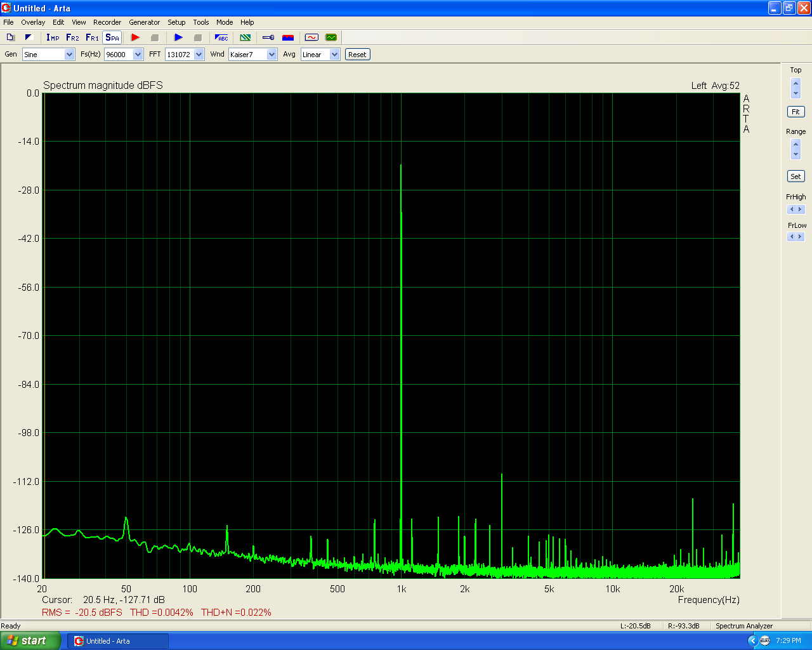Click the 7:29 PM clock
The image size is (812, 650).
pos(789,641)
